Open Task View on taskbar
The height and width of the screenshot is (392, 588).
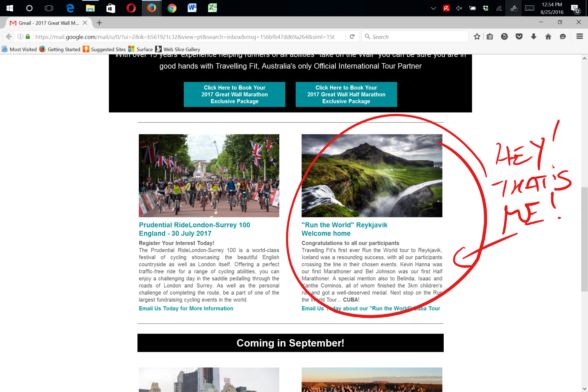pos(49,8)
